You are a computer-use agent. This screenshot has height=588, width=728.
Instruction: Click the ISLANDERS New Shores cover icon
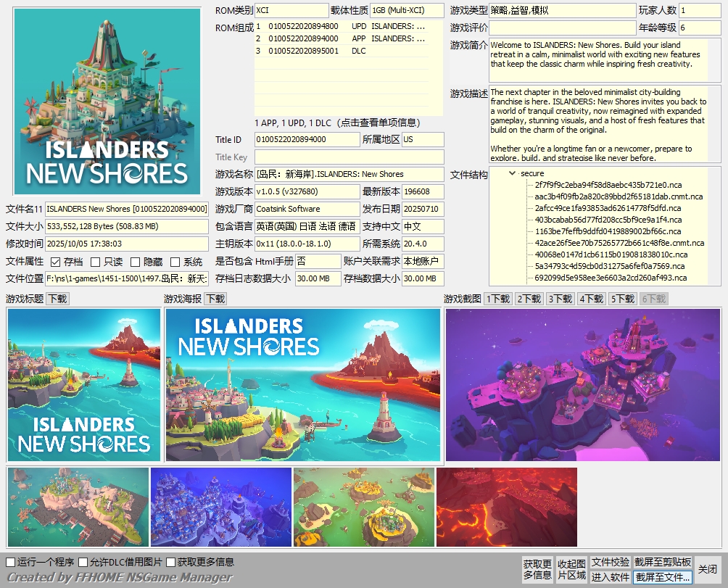[x=107, y=102]
